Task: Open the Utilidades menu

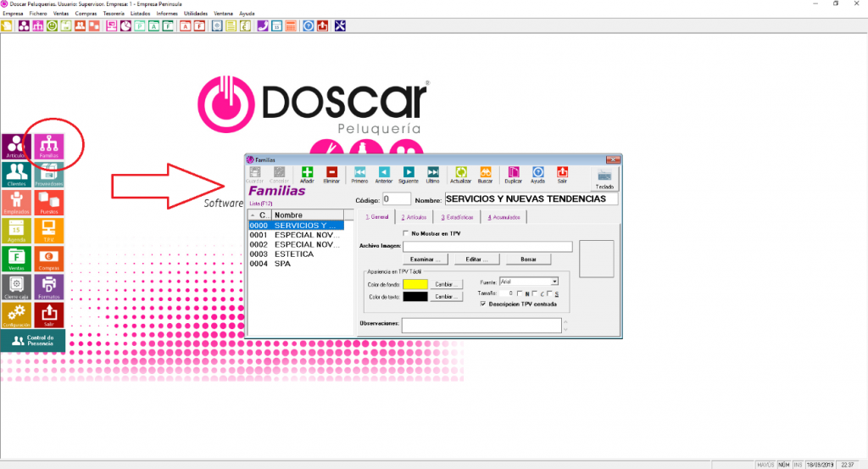Action: [x=196, y=14]
